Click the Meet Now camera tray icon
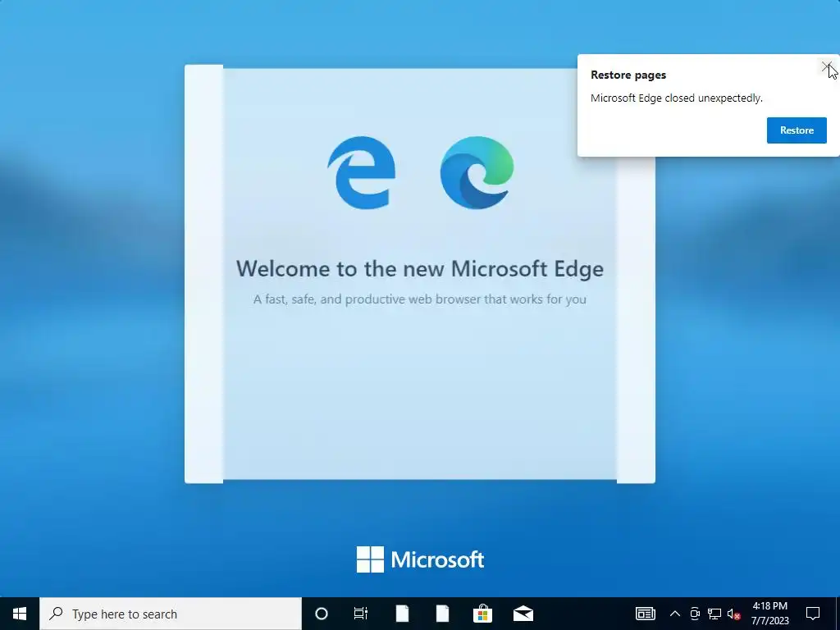The image size is (840, 630). click(695, 614)
